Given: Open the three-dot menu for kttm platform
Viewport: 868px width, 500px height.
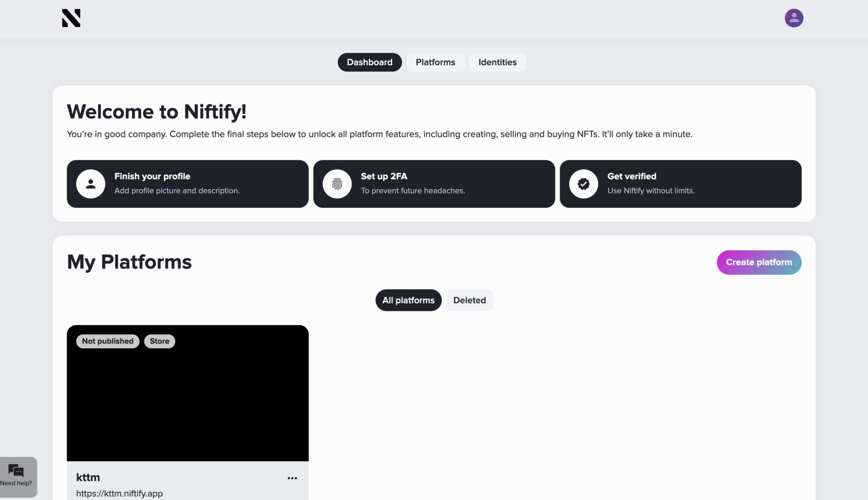Looking at the screenshot, I should pyautogui.click(x=292, y=478).
